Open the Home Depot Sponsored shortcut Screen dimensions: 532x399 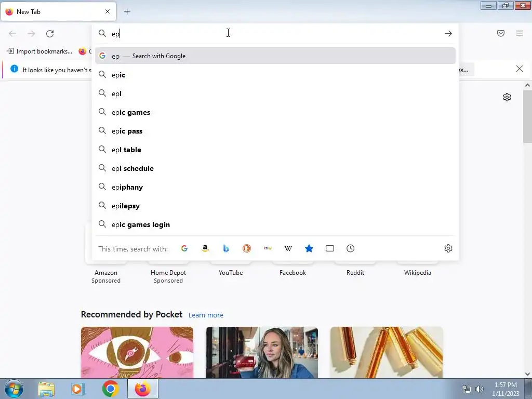[168, 276]
